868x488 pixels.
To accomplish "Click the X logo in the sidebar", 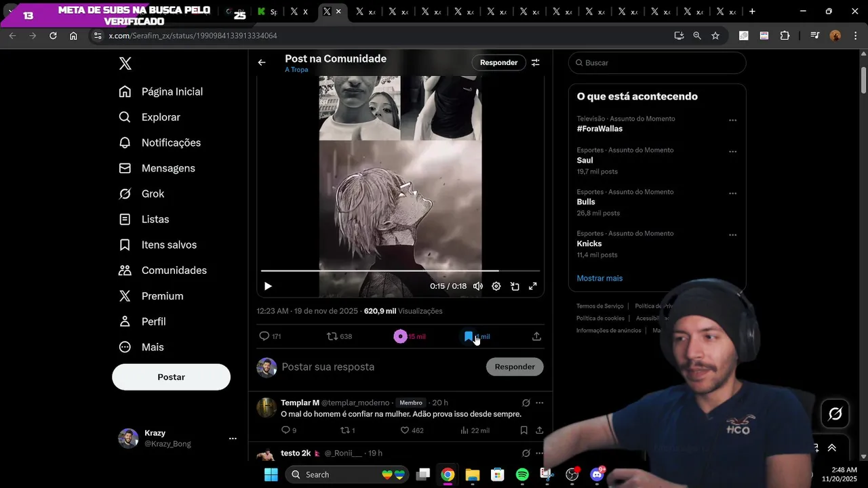I will 125,64.
